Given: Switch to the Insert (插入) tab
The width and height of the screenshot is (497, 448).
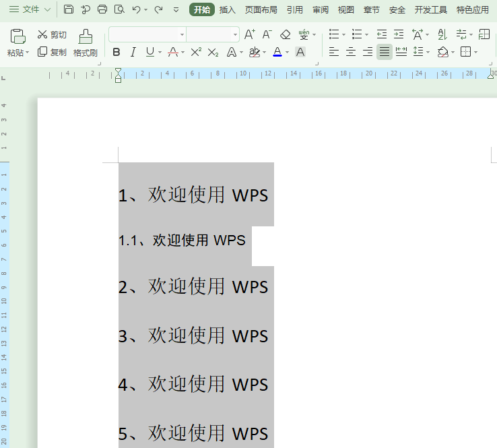Looking at the screenshot, I should pos(227,10).
